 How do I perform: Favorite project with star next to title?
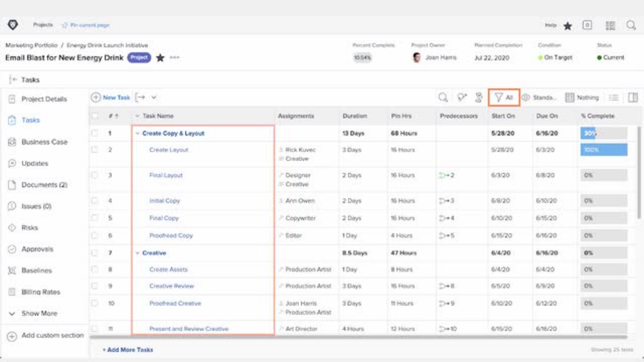(160, 58)
